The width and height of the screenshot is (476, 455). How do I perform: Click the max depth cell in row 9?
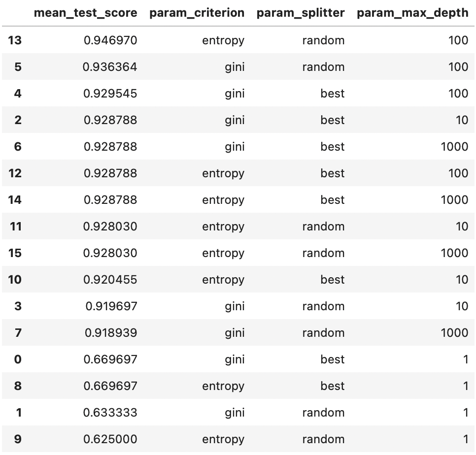pyautogui.click(x=465, y=439)
